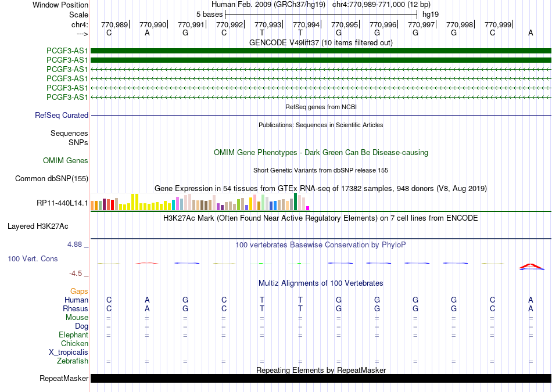Open the RefSeq Curated track label
The width and height of the screenshot is (552, 392).
pos(62,115)
